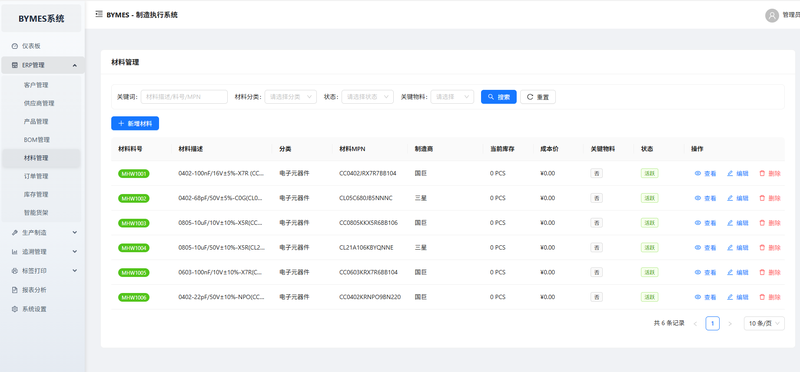Click the MHW1002 green part number tag
800x372 pixels.
pyautogui.click(x=134, y=198)
